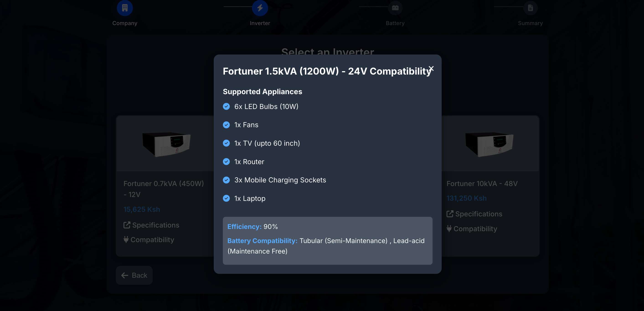This screenshot has height=311, width=644.
Task: Click the checkmark icon beside 1x Fans
Action: coord(226,125)
